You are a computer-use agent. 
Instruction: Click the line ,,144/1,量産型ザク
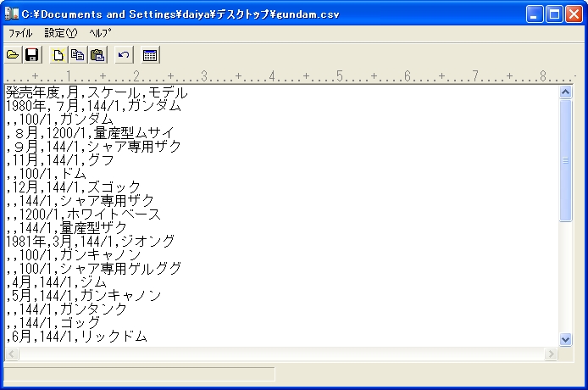tap(66, 228)
